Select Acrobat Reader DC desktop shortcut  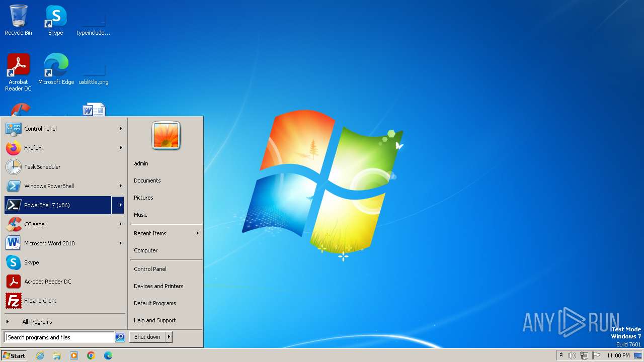pos(18,72)
